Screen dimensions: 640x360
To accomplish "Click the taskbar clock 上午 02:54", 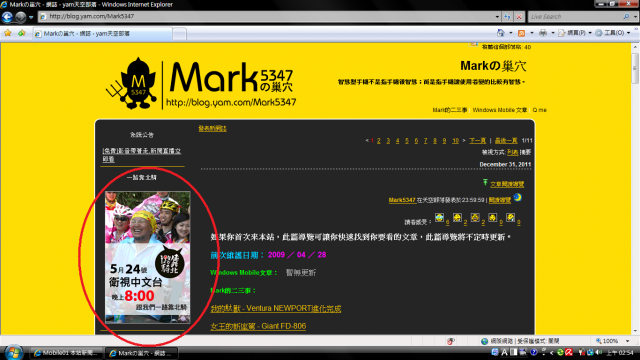I will [x=620, y=353].
